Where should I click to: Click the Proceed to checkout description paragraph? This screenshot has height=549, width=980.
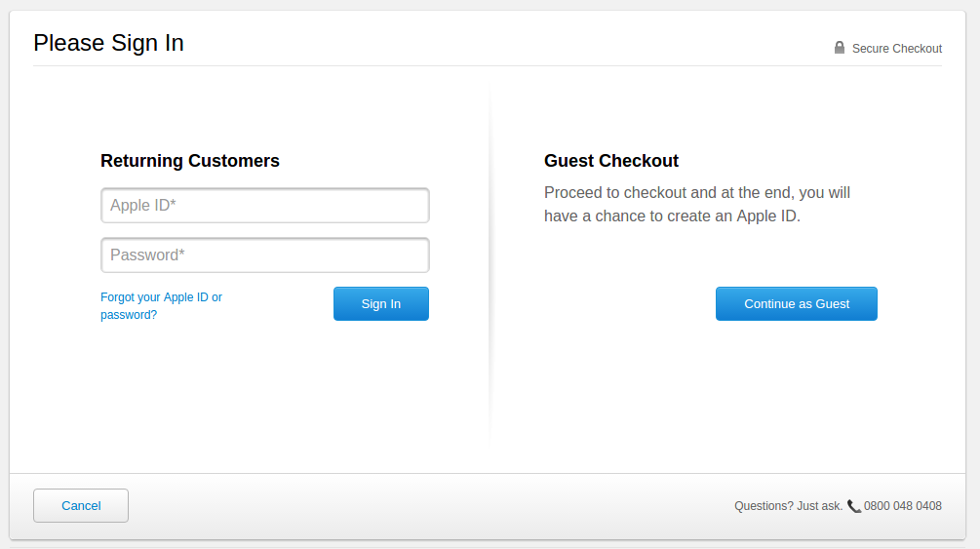(x=697, y=205)
